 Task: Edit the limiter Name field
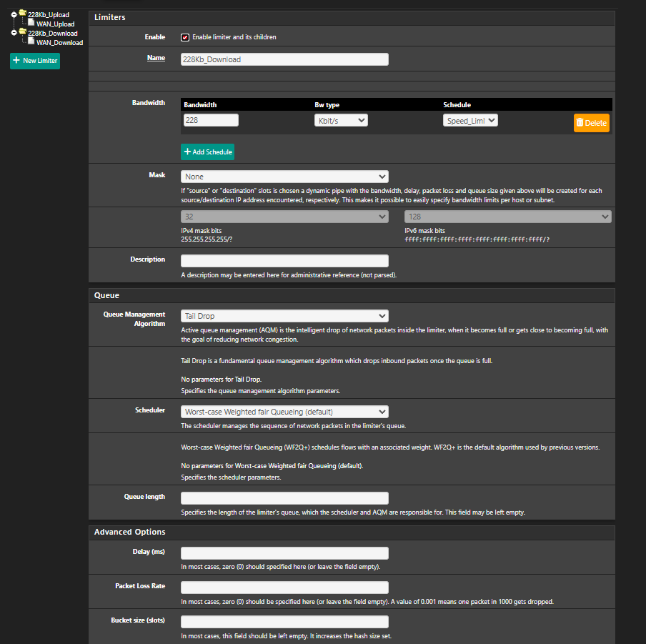tap(284, 59)
